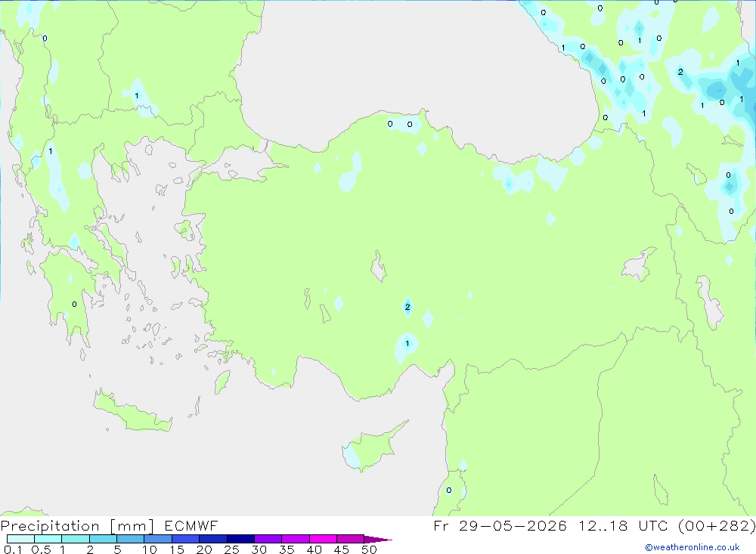Click the 0.5–1 mm legend color swatch
This screenshot has height=554, width=756.
(x=48, y=539)
